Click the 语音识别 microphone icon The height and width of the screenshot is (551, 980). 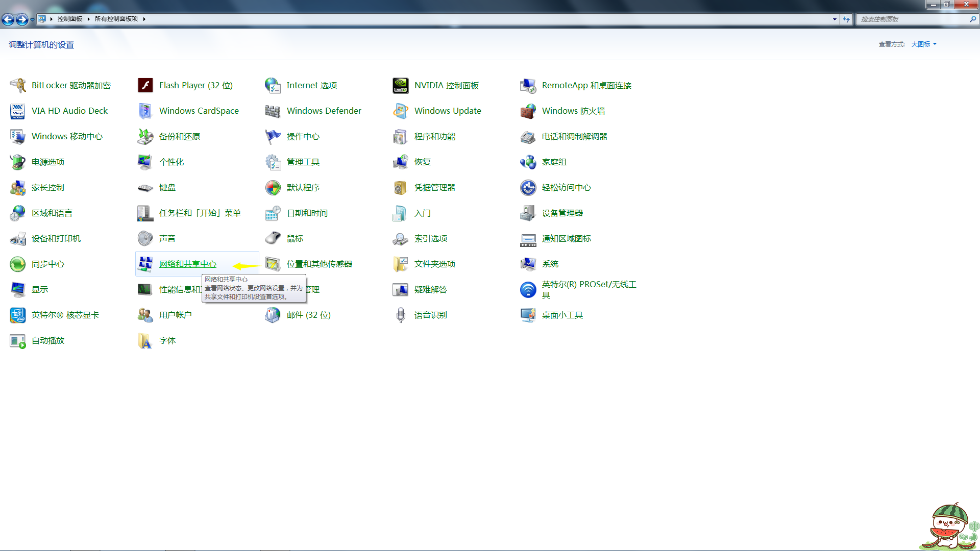pos(401,315)
